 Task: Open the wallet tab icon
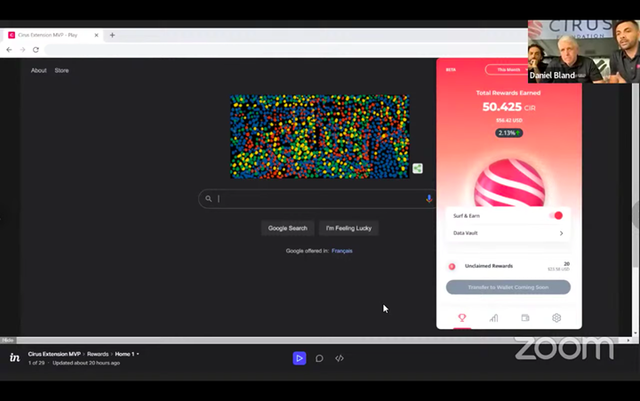[x=525, y=318]
